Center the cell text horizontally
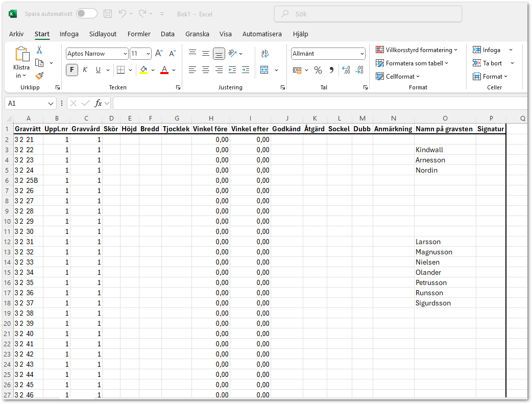The image size is (532, 404). (x=206, y=70)
